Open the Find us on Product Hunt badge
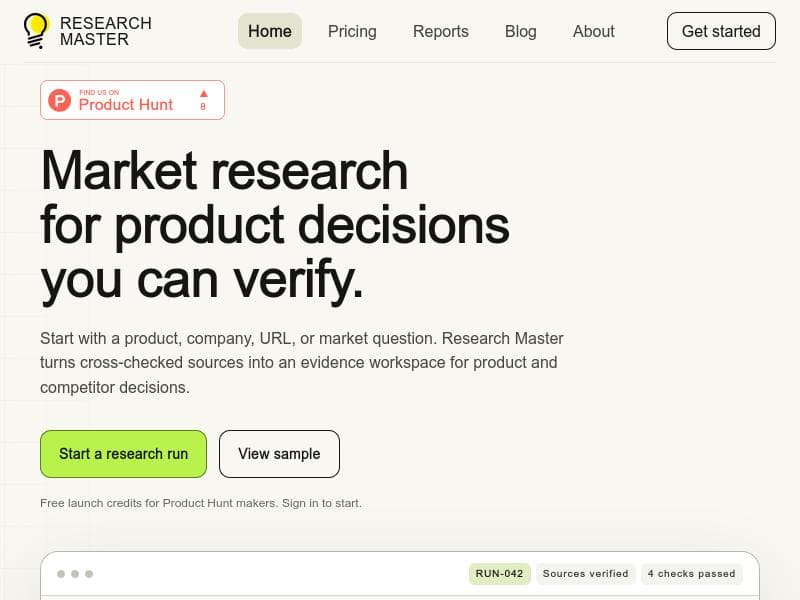Viewport: 800px width, 600px height. (x=132, y=100)
